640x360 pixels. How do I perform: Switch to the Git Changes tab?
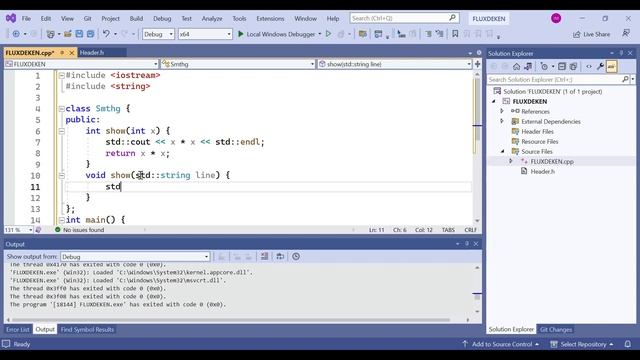click(x=556, y=329)
